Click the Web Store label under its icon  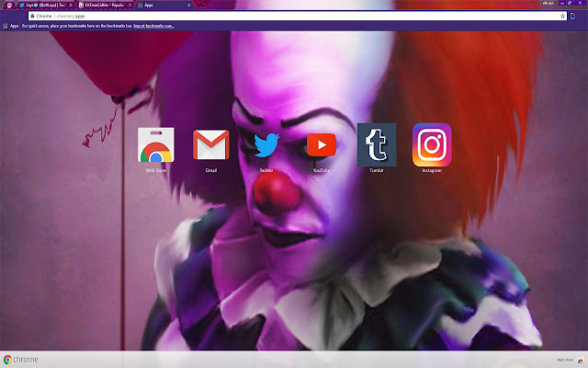[155, 170]
